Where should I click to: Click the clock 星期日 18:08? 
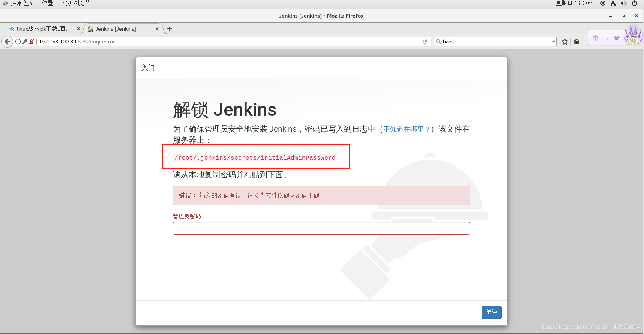click(573, 3)
